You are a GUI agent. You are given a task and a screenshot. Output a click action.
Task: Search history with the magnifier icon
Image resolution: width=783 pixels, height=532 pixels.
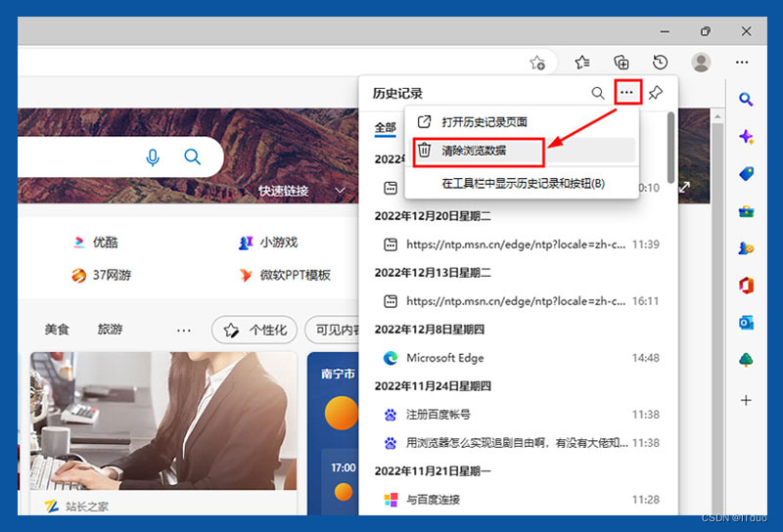coord(598,93)
